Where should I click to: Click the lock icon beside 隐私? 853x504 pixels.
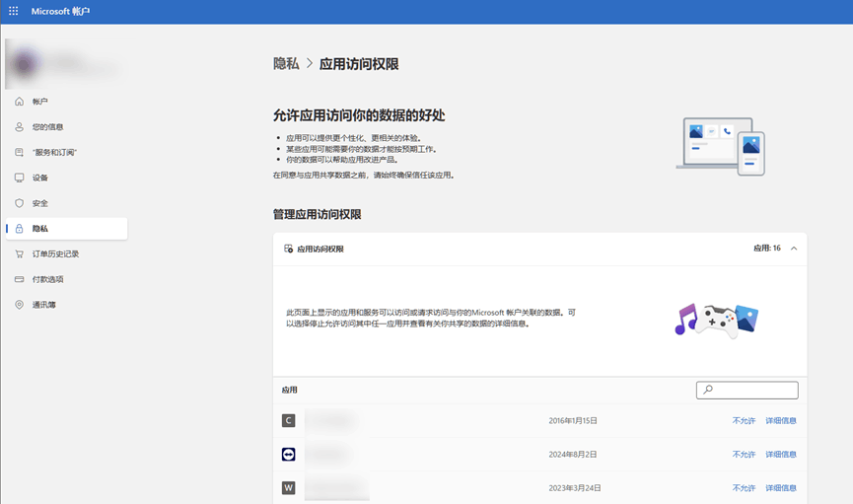[x=19, y=229]
